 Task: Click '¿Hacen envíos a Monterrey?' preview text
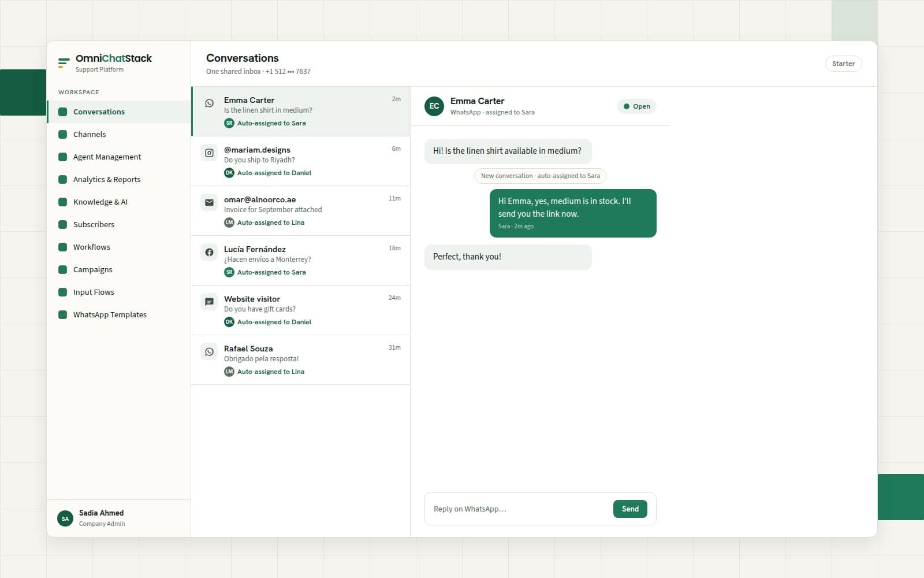point(267,260)
